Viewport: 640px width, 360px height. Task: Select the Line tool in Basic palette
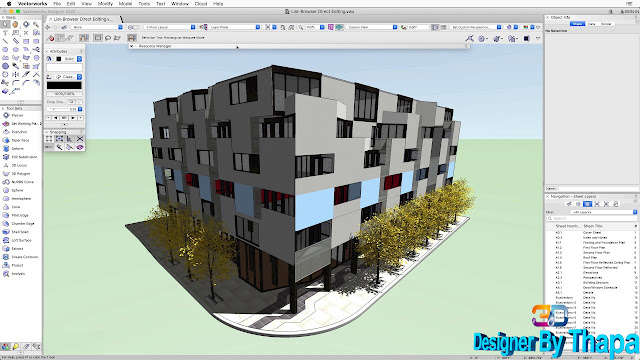point(5,41)
